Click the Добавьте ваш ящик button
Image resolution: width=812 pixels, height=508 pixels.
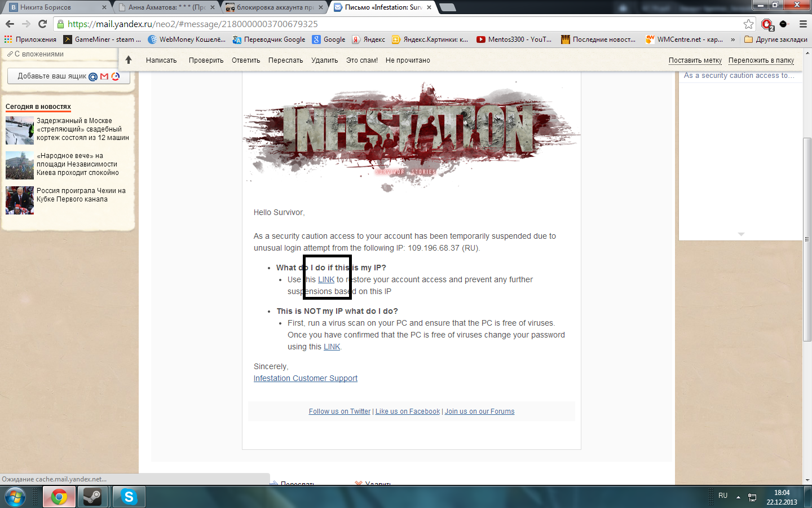click(69, 76)
